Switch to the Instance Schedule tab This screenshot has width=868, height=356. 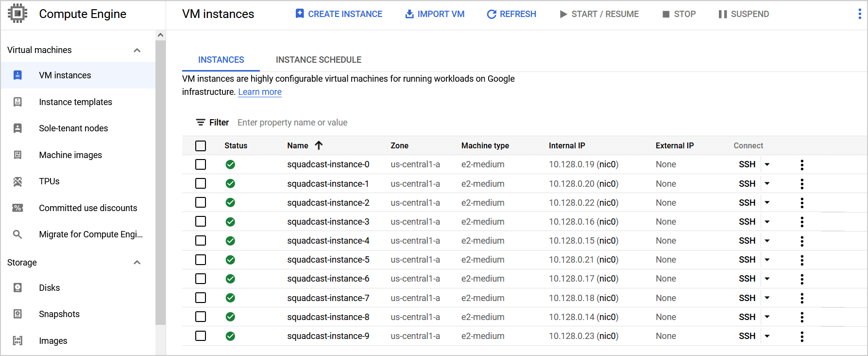tap(318, 60)
